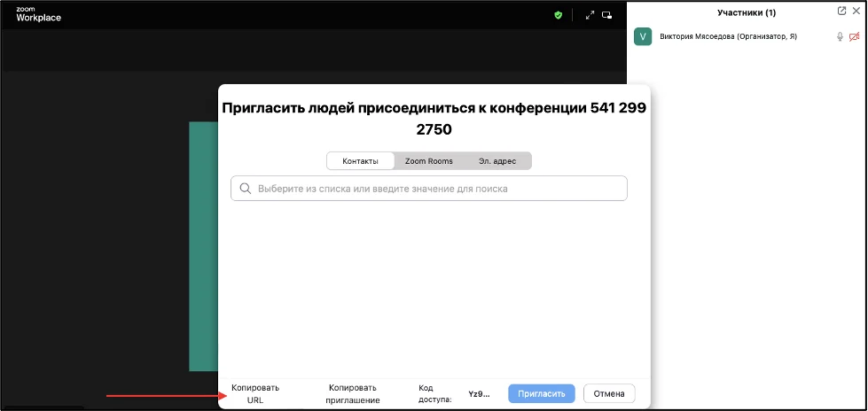This screenshot has height=411, width=868.
Task: Open the Эл. адрес tab
Action: pyautogui.click(x=497, y=161)
